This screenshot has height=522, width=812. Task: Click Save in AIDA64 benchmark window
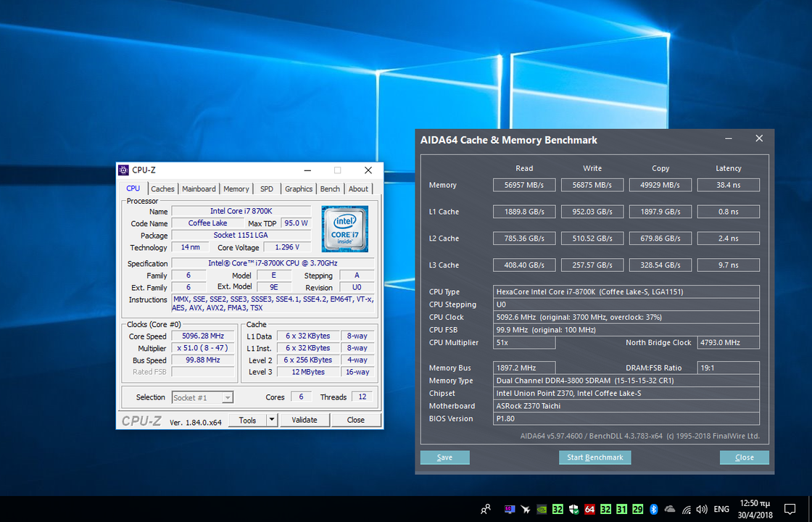pyautogui.click(x=445, y=457)
